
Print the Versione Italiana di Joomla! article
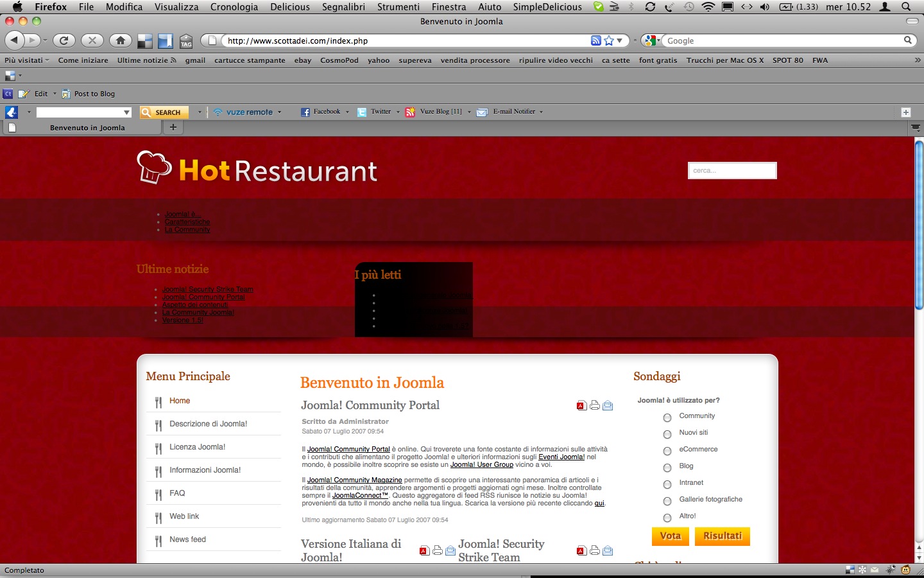tap(438, 550)
